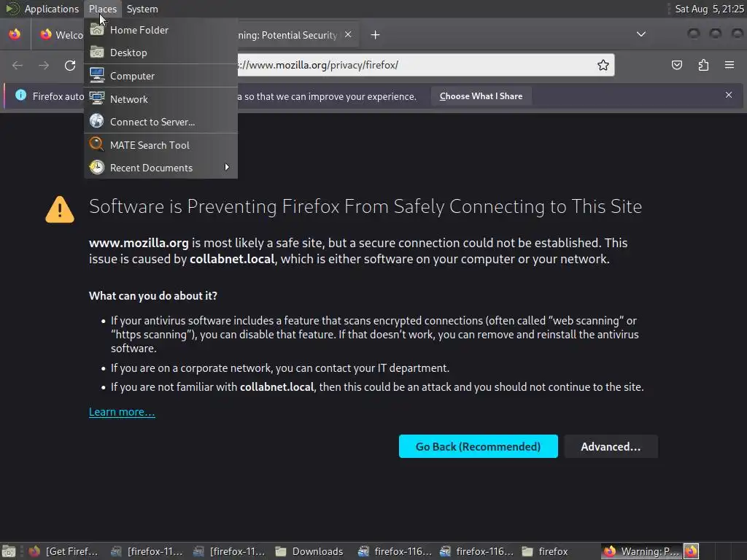
Task: Open Computer from Places menu
Action: [x=160, y=76]
